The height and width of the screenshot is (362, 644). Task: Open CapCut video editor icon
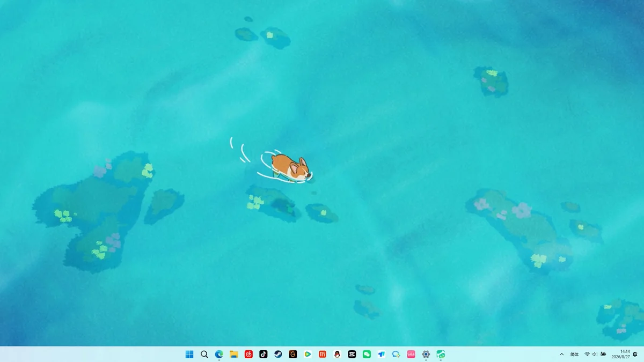click(352, 354)
